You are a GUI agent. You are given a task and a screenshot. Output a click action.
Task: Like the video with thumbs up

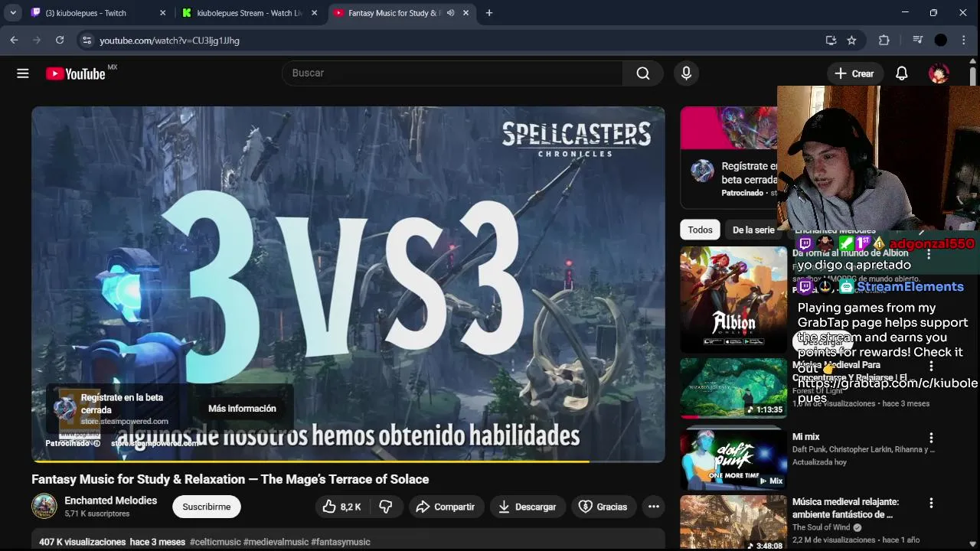pyautogui.click(x=341, y=507)
